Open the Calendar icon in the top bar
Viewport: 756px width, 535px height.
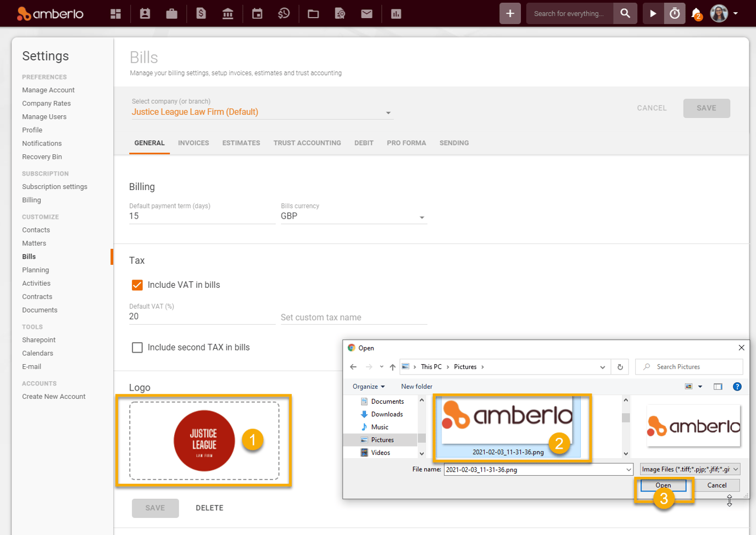point(257,13)
